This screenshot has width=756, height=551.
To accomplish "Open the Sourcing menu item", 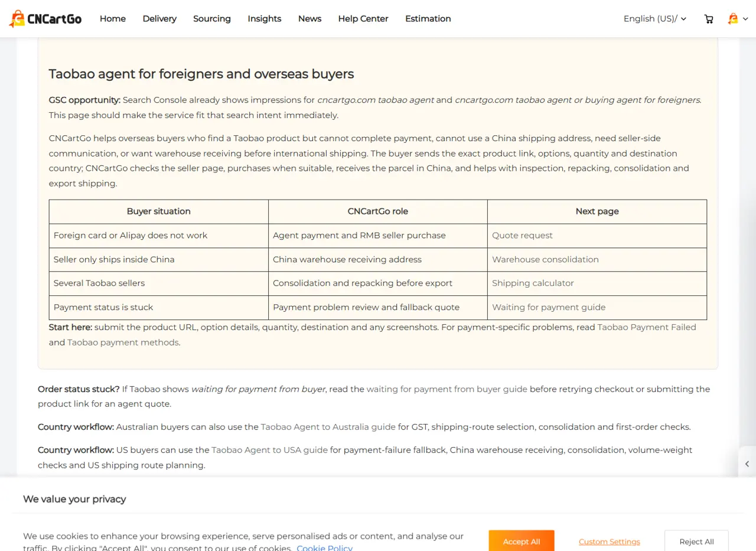I will click(212, 19).
